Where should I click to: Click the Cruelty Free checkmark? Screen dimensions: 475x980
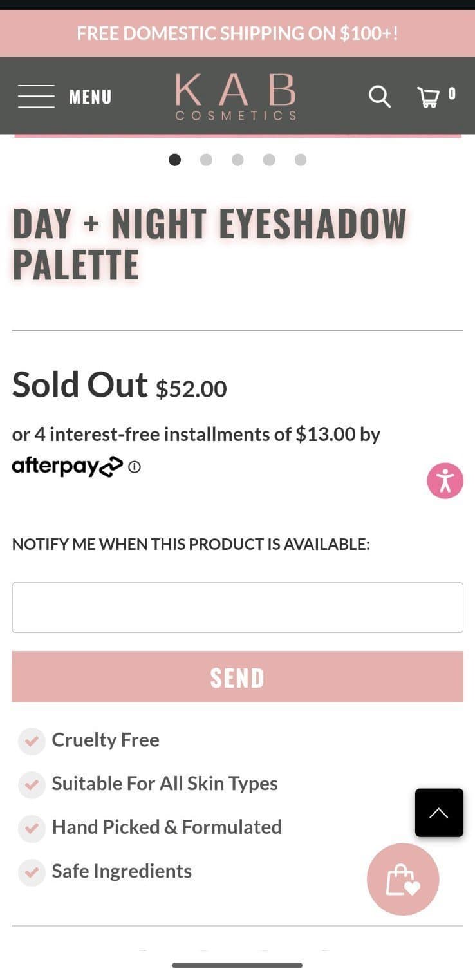pos(32,741)
